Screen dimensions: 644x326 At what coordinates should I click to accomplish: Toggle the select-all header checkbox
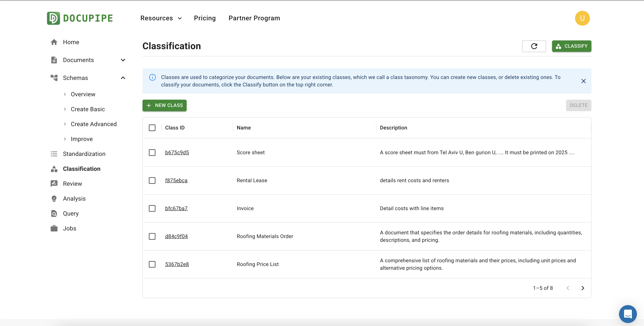(x=152, y=128)
